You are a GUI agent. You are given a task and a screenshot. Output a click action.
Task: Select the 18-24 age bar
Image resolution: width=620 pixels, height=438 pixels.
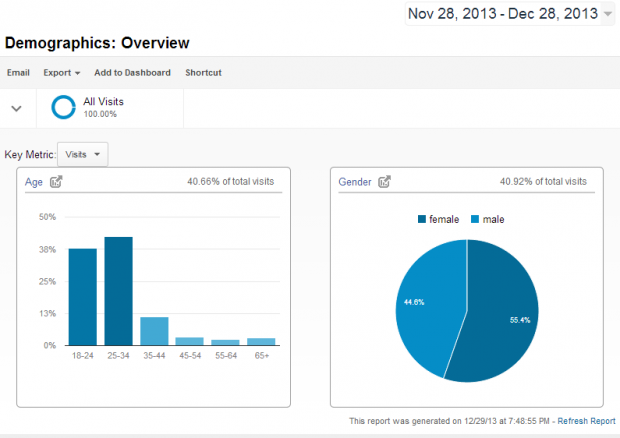pos(82,296)
